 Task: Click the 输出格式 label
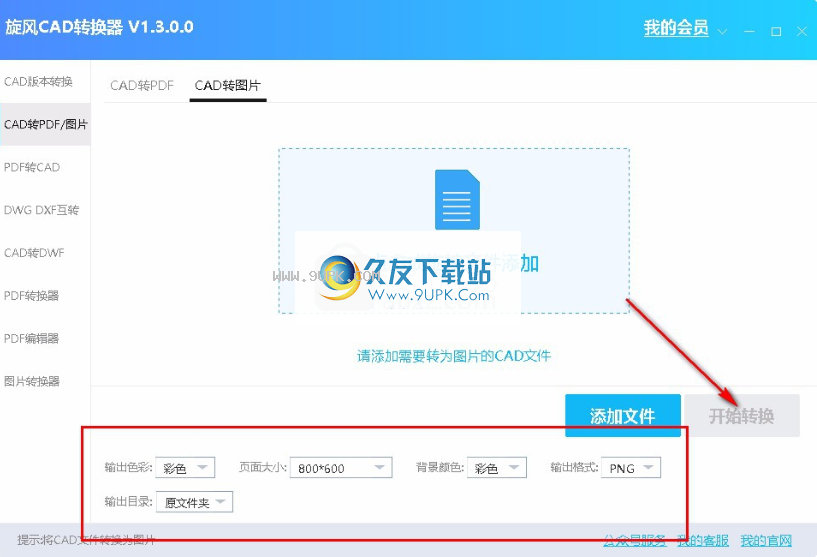coord(574,467)
